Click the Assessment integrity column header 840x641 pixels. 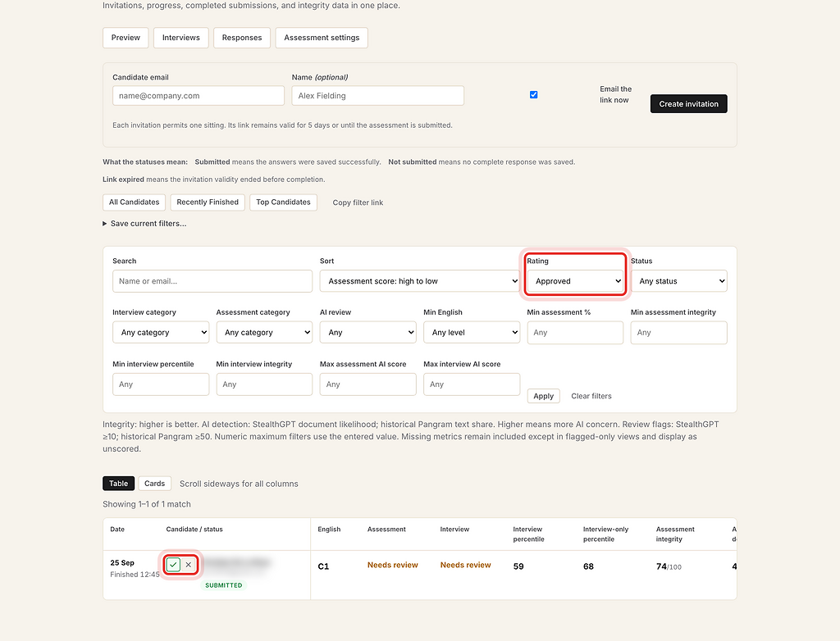coord(676,534)
